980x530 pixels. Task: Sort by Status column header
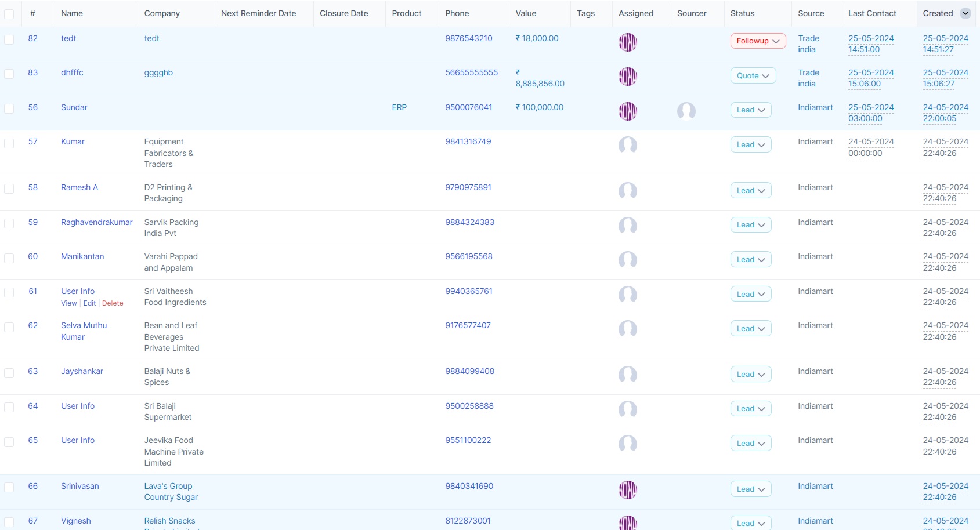743,13
